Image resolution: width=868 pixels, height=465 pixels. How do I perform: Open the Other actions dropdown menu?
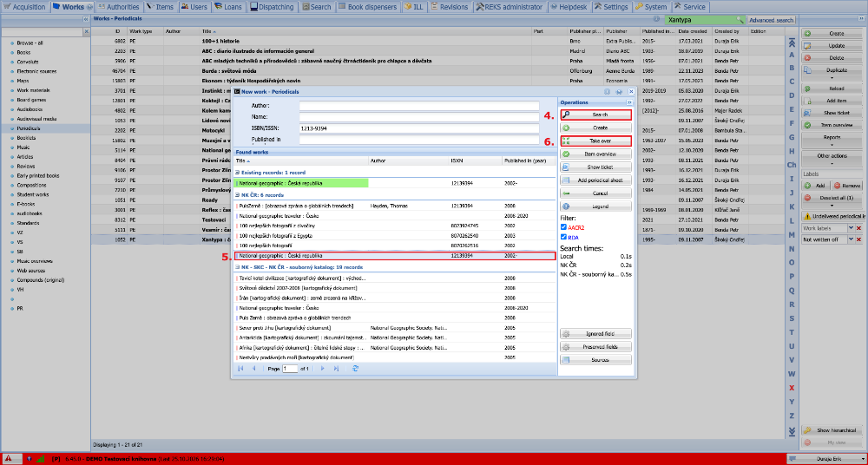(x=832, y=159)
